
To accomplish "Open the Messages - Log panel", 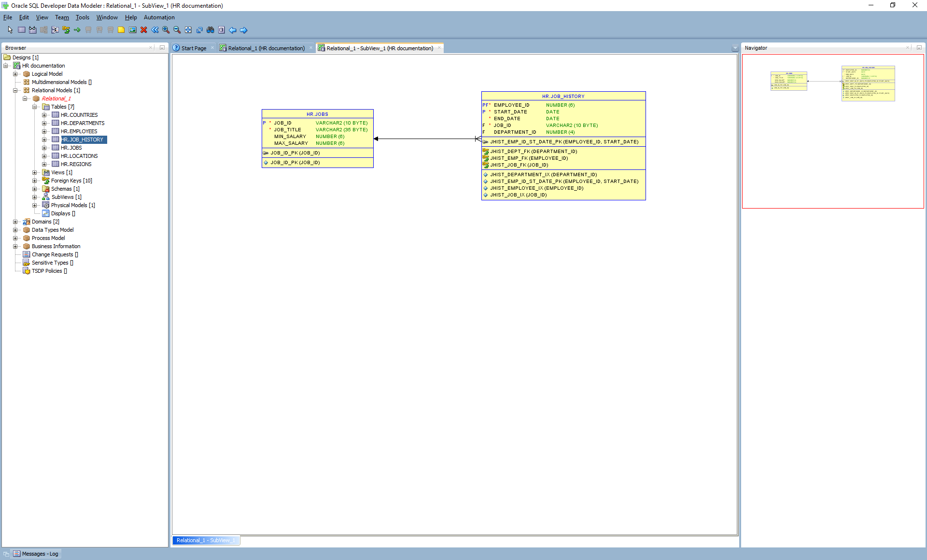I will click(x=40, y=554).
